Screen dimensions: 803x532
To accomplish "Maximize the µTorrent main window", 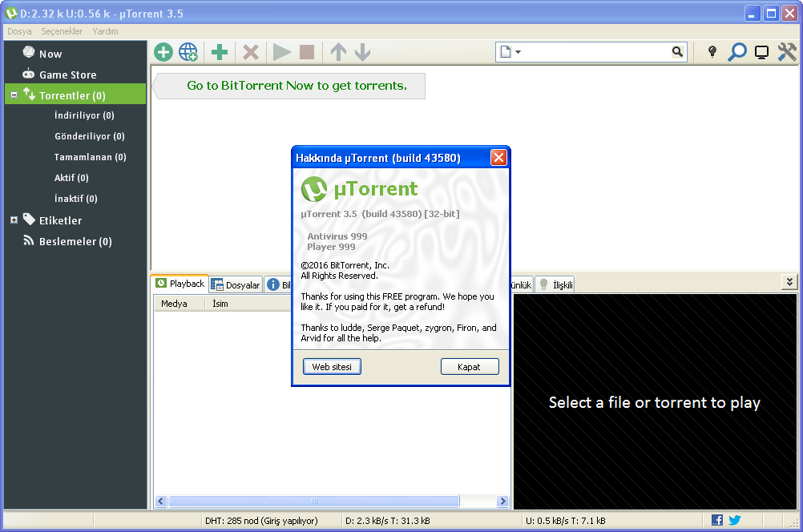I will [771, 14].
